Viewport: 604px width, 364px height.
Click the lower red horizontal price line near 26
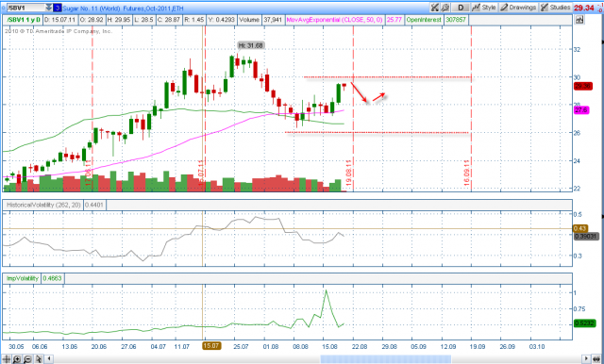click(377, 133)
